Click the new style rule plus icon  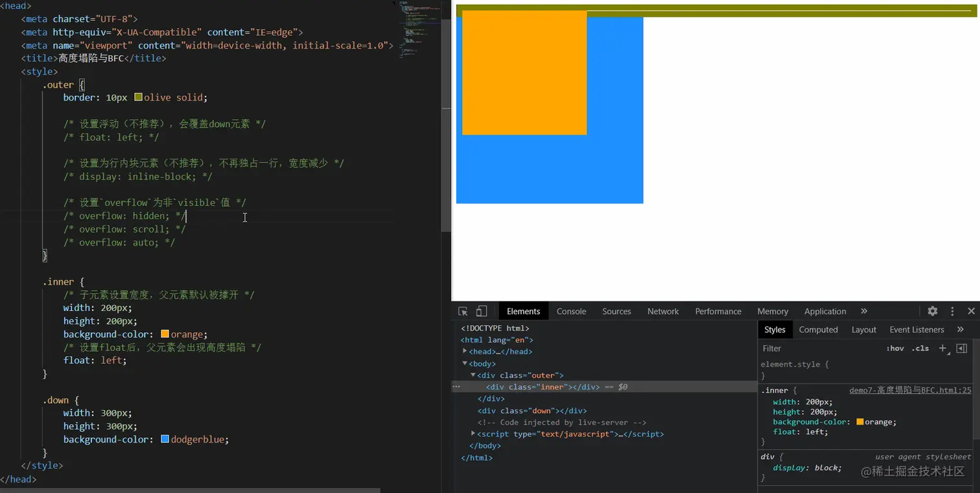pos(944,349)
